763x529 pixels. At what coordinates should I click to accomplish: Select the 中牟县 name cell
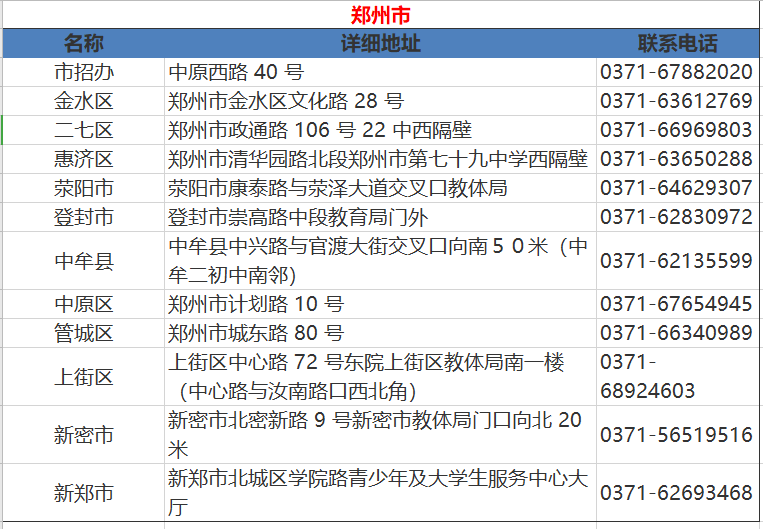point(84,260)
